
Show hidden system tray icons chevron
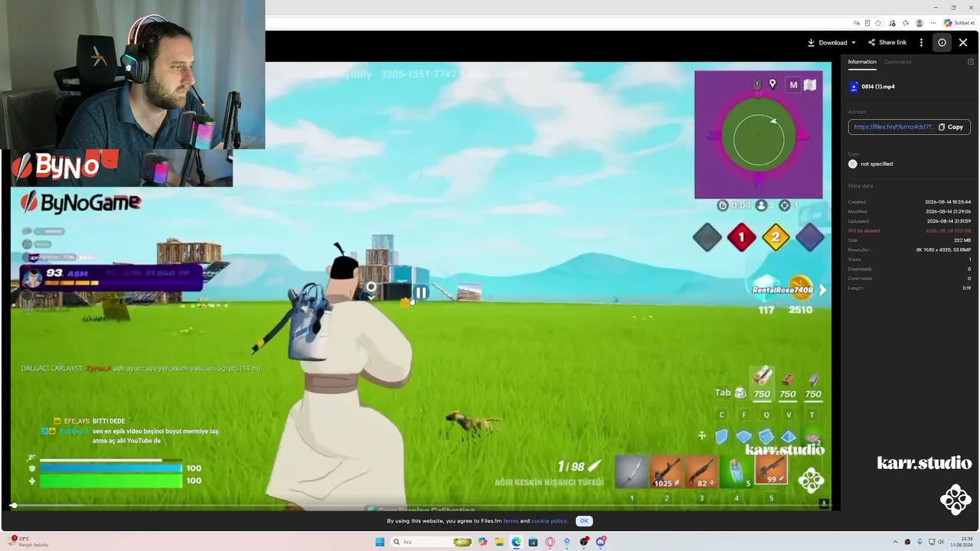tap(895, 542)
